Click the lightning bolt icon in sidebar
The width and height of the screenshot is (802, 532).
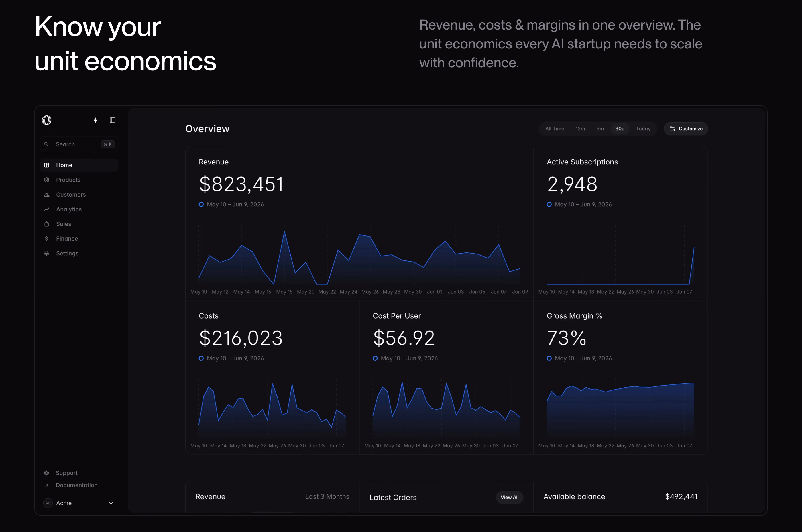click(95, 120)
